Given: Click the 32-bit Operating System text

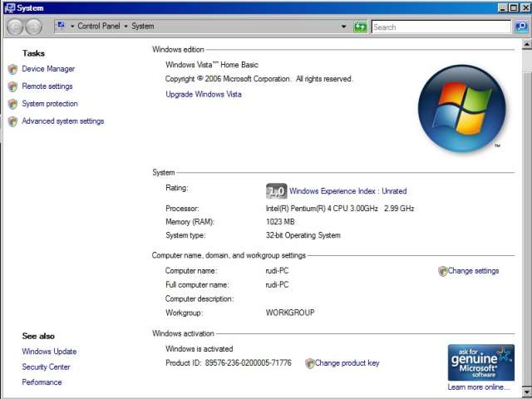Looking at the screenshot, I should 303,235.
